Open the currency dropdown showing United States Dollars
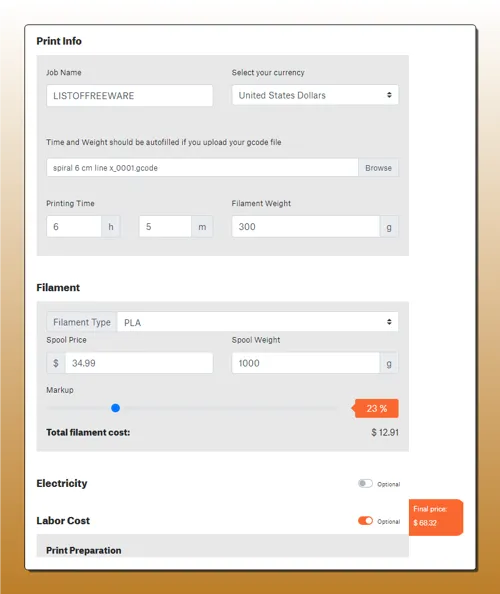Screen dimensions: 500x594 click(x=315, y=95)
